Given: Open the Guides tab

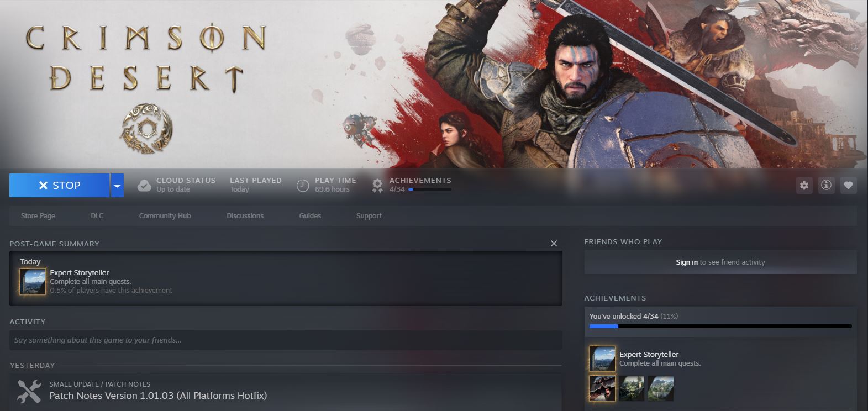Looking at the screenshot, I should [310, 215].
